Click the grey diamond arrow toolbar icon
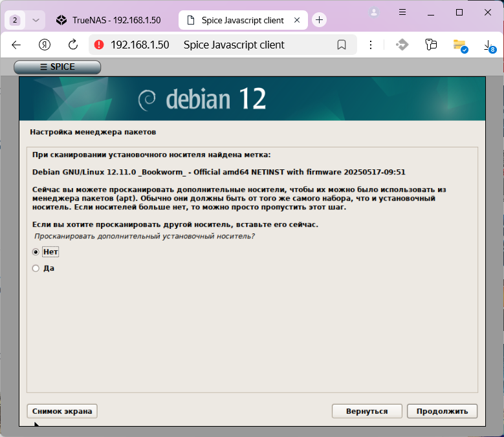 pos(402,45)
